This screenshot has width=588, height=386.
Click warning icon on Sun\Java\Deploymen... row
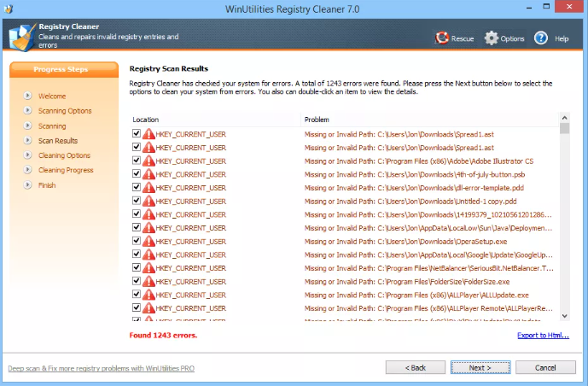148,228
